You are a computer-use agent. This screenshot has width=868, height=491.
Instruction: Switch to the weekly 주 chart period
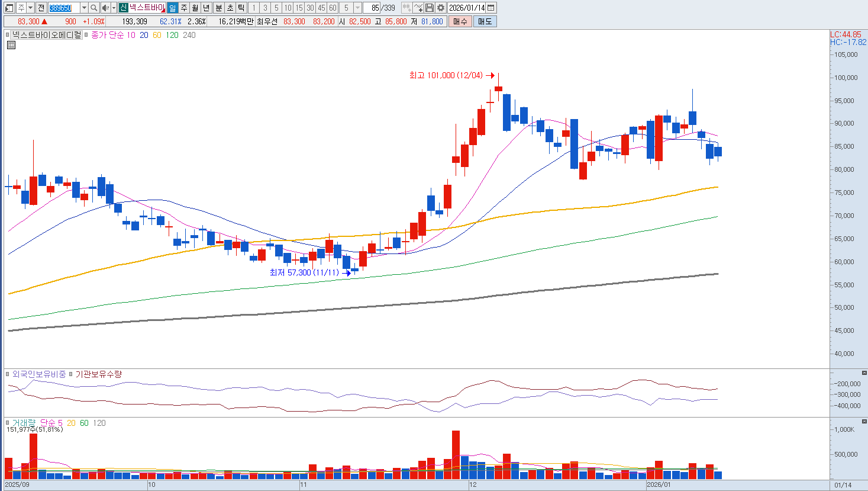[x=183, y=8]
